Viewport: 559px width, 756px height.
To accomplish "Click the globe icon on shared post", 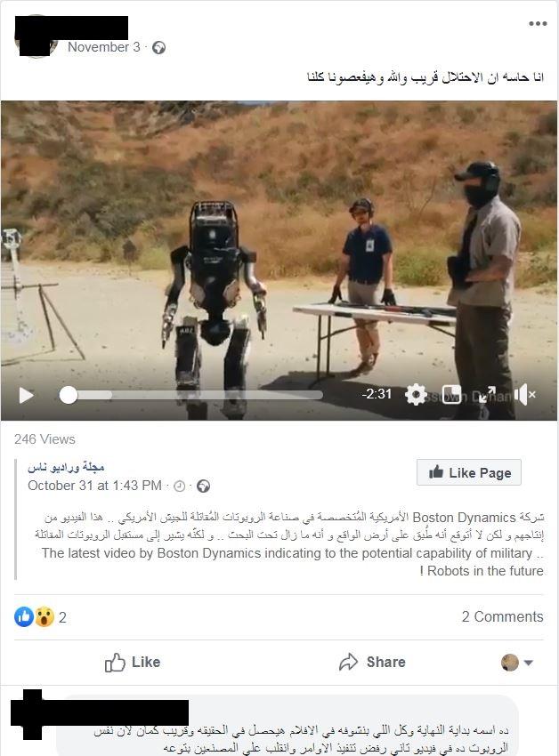I will (x=204, y=487).
